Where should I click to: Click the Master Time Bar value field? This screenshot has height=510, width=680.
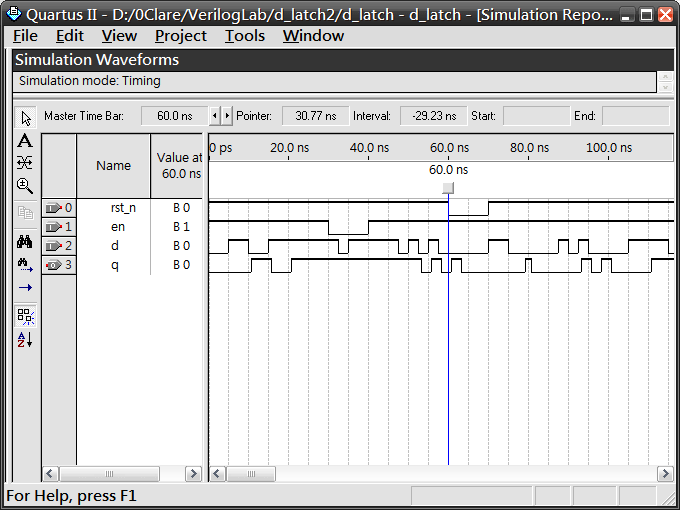[x=174, y=116]
